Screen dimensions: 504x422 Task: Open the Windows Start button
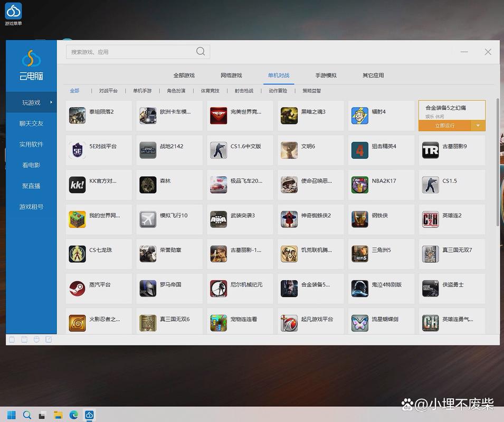(x=11, y=415)
